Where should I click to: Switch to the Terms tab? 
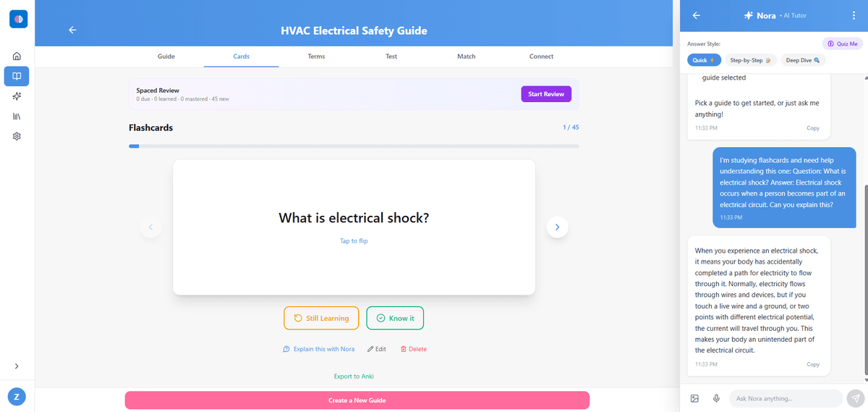coord(316,56)
